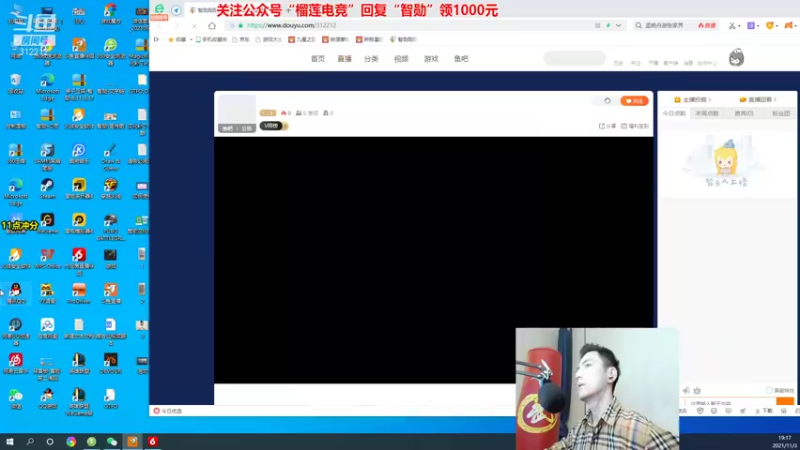
Task: Open the WeChat desktop shortcut
Action: (x=16, y=398)
